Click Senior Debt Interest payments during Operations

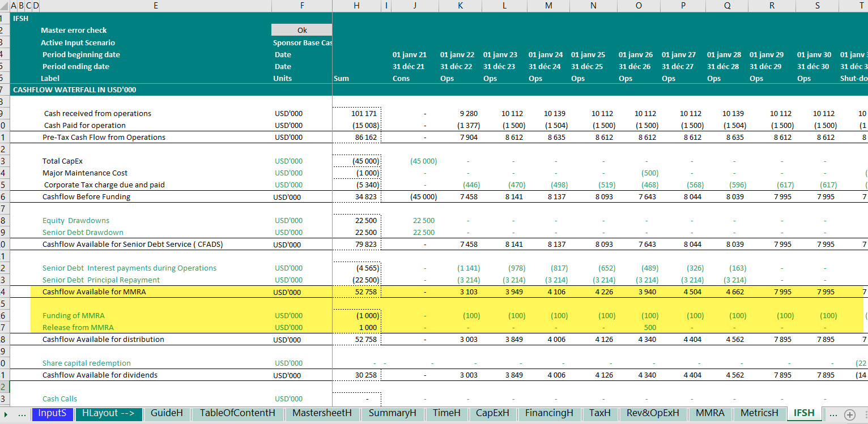pos(129,268)
